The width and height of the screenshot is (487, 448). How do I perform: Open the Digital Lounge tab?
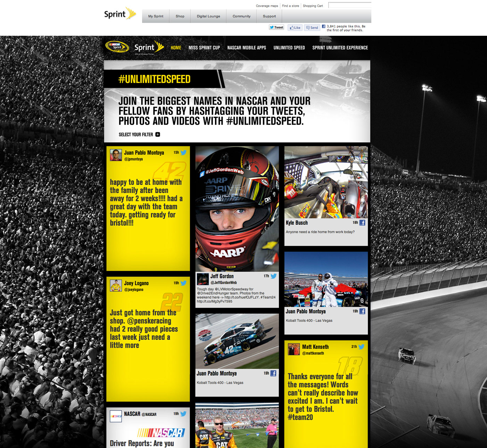208,16
